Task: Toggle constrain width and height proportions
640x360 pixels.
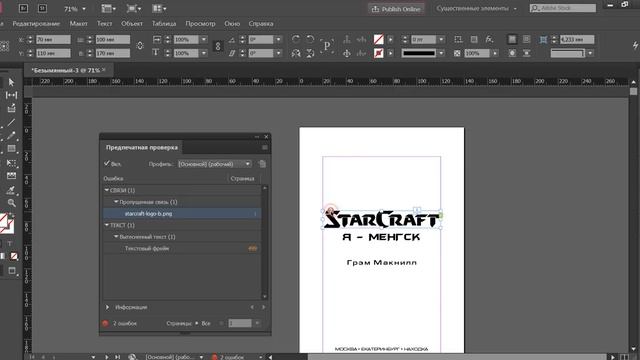Action: pos(140,46)
